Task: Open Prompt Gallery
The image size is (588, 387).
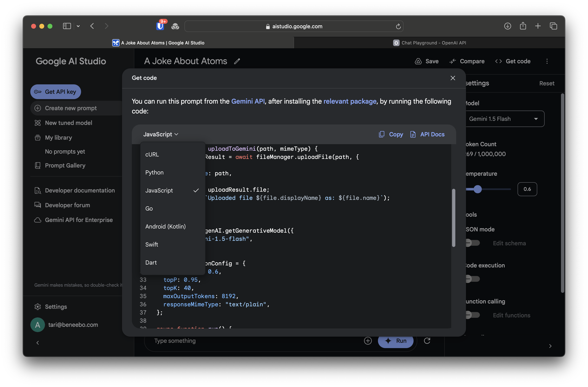Action: [60, 165]
